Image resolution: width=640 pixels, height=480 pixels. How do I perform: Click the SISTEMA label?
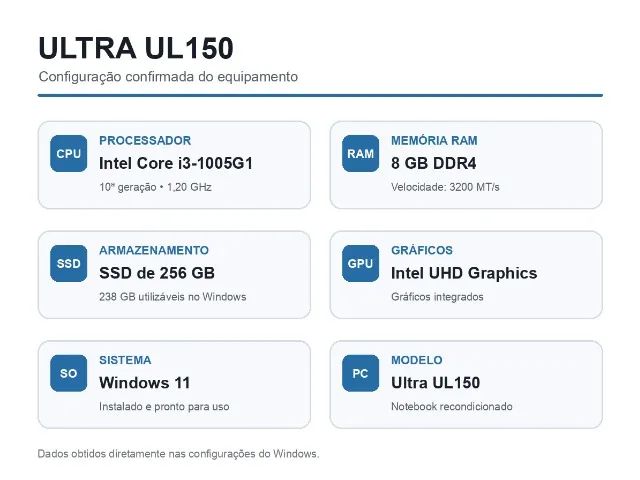[x=125, y=360]
